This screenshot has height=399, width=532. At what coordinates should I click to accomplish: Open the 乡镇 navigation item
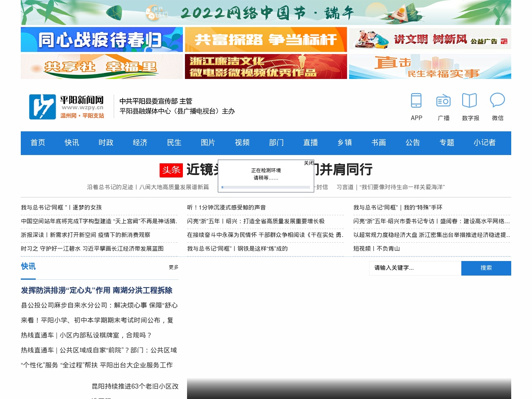345,143
